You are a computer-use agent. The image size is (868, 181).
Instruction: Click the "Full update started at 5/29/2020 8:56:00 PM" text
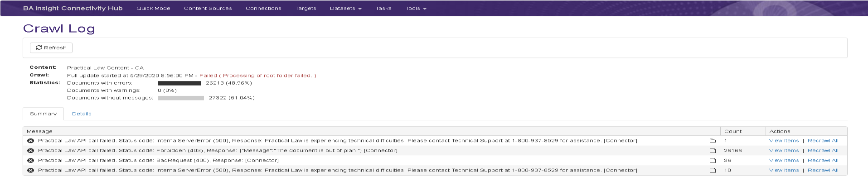pos(131,76)
